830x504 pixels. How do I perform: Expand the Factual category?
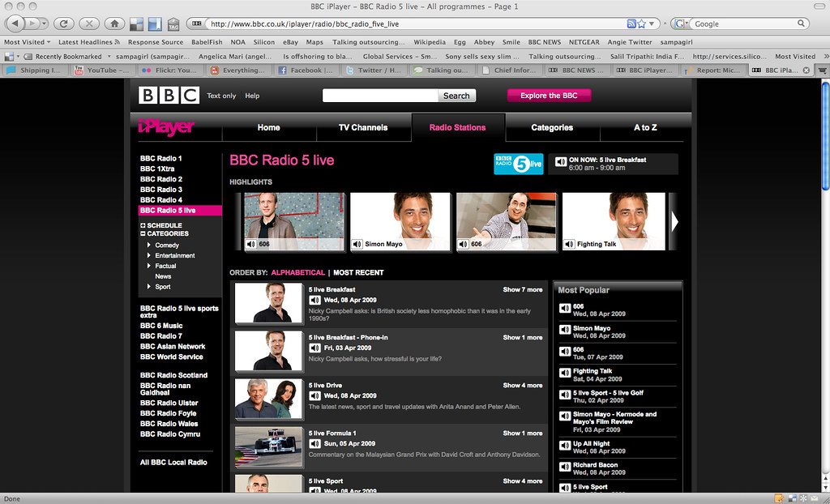click(149, 266)
